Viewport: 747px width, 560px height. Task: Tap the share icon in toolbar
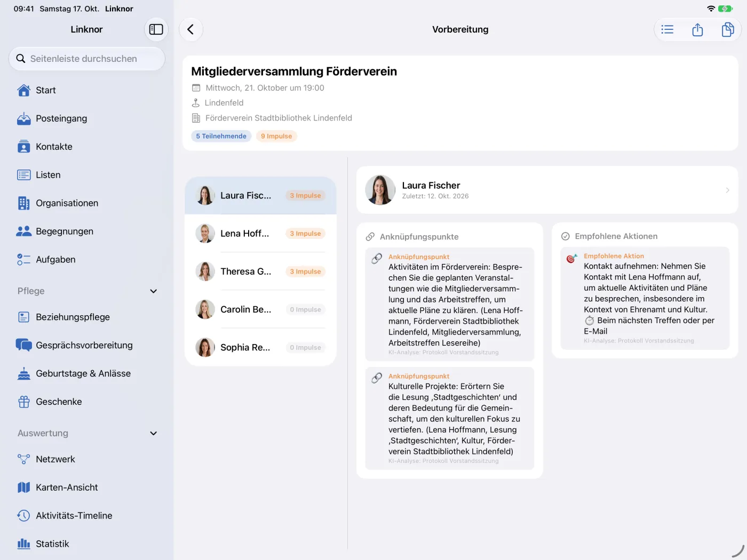pos(697,29)
